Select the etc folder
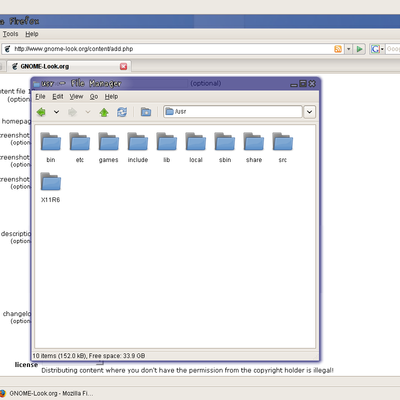The image size is (400, 400). pyautogui.click(x=80, y=147)
